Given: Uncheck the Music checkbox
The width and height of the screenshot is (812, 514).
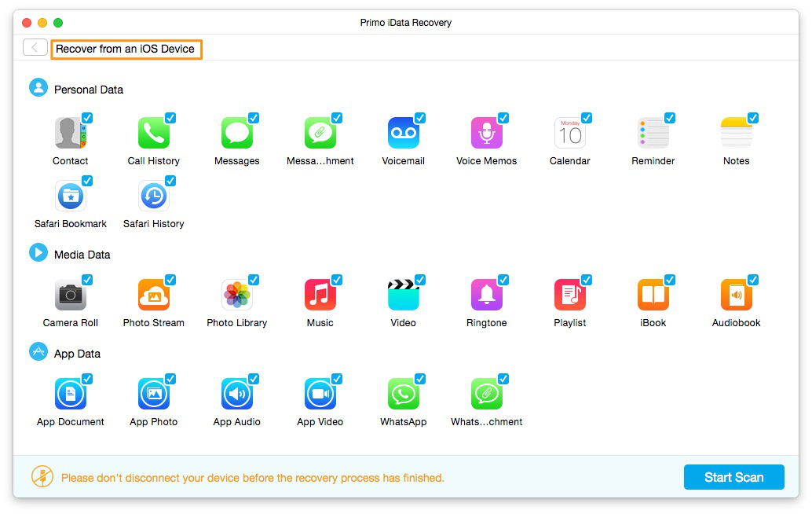Looking at the screenshot, I should click(337, 280).
